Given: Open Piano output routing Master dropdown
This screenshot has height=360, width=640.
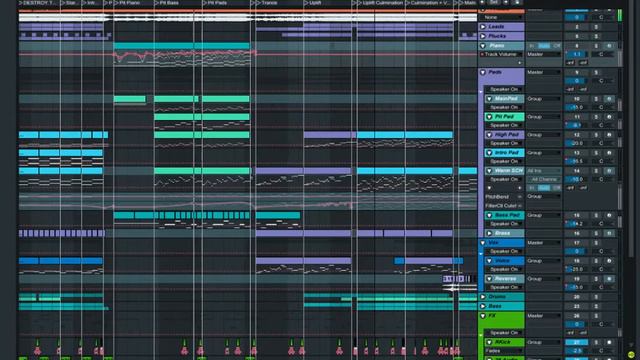Looking at the screenshot, I should [543, 54].
